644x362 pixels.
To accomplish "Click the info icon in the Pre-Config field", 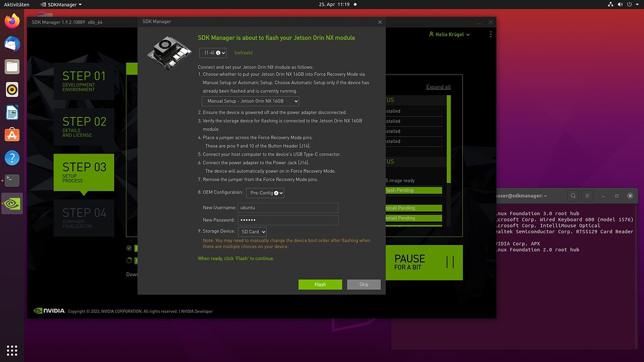I will point(276,193).
